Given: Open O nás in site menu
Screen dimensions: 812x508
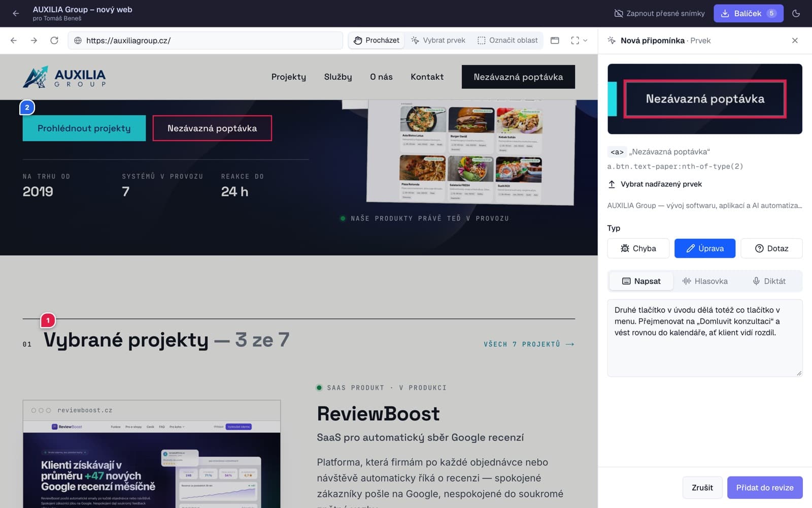Looking at the screenshot, I should coord(381,77).
